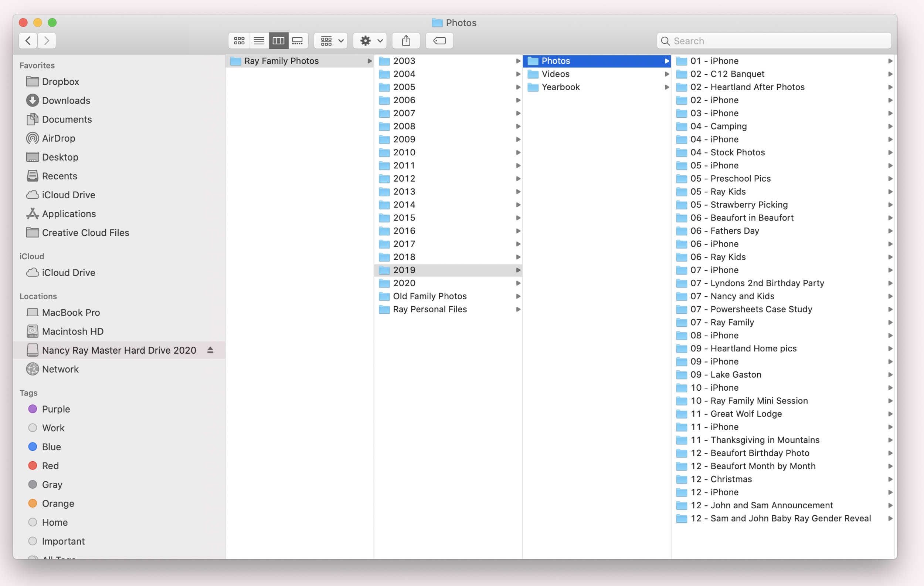Eject Nancy Ray Master Hard Drive 2020
This screenshot has height=586, width=924.
click(210, 350)
